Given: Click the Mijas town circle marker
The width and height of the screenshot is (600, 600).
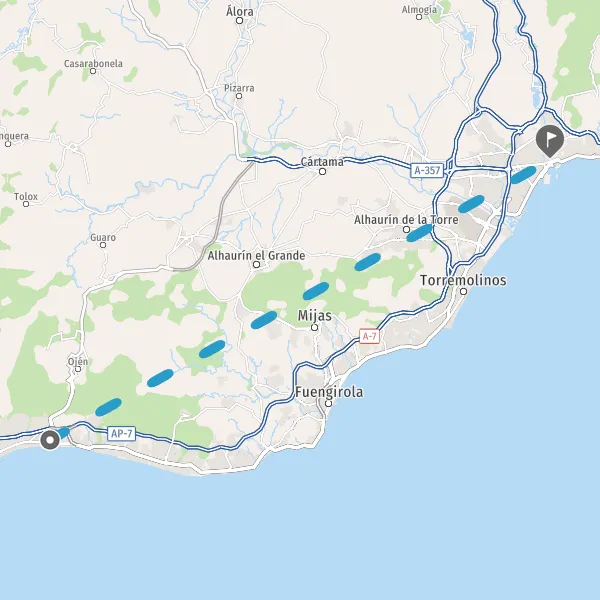Looking at the screenshot, I should (x=315, y=328).
